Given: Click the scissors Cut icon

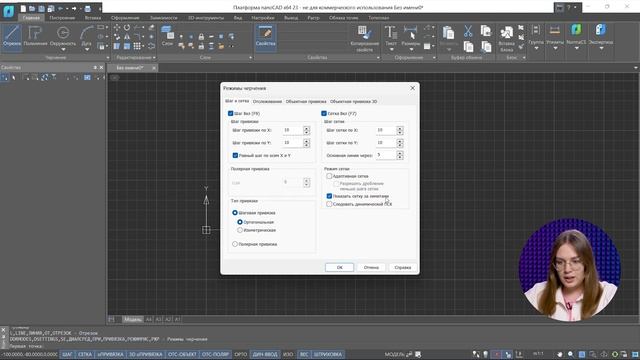Looking at the screenshot, I should pos(468,31).
